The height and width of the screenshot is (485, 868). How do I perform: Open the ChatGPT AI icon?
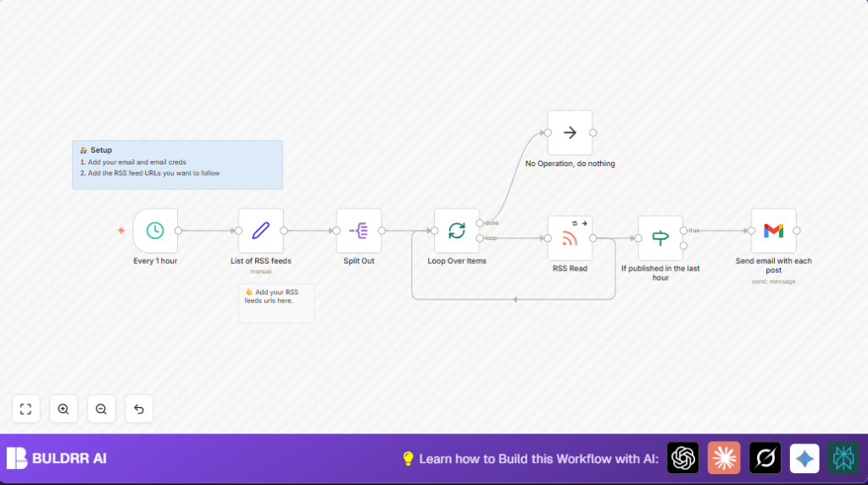pos(682,458)
